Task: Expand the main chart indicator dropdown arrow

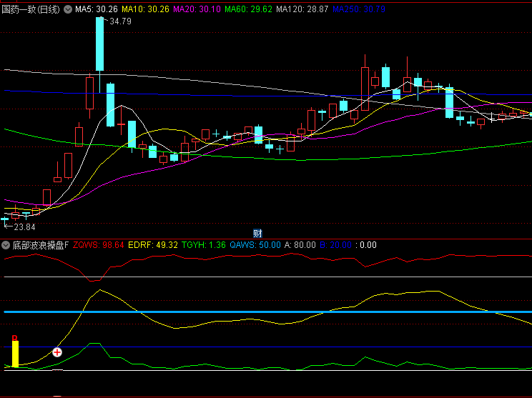Action: click(68, 9)
